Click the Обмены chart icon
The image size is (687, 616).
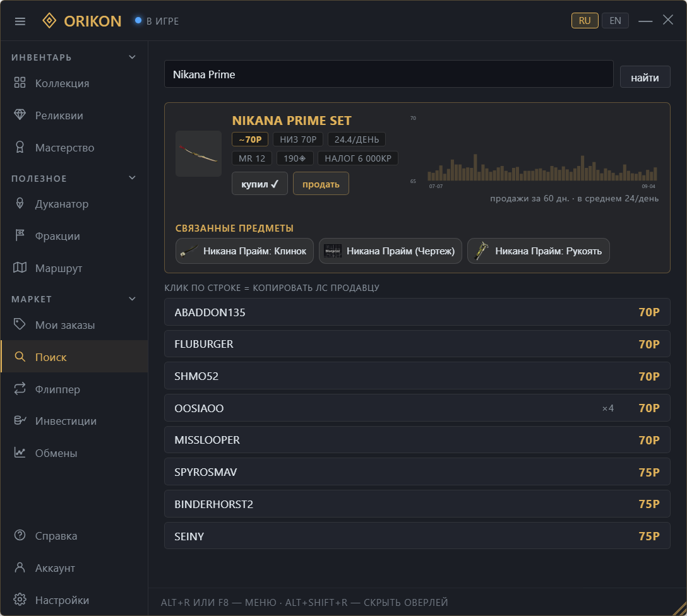[x=20, y=453]
